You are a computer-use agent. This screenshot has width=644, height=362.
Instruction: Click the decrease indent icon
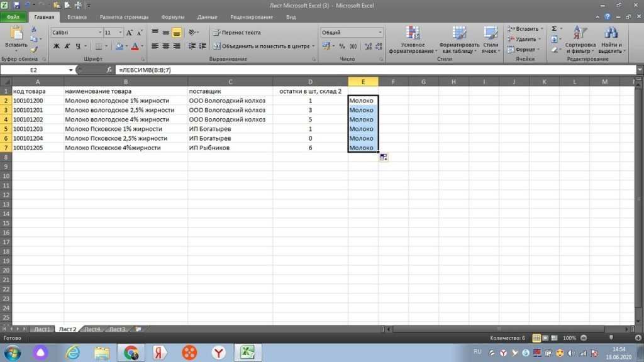click(192, 47)
